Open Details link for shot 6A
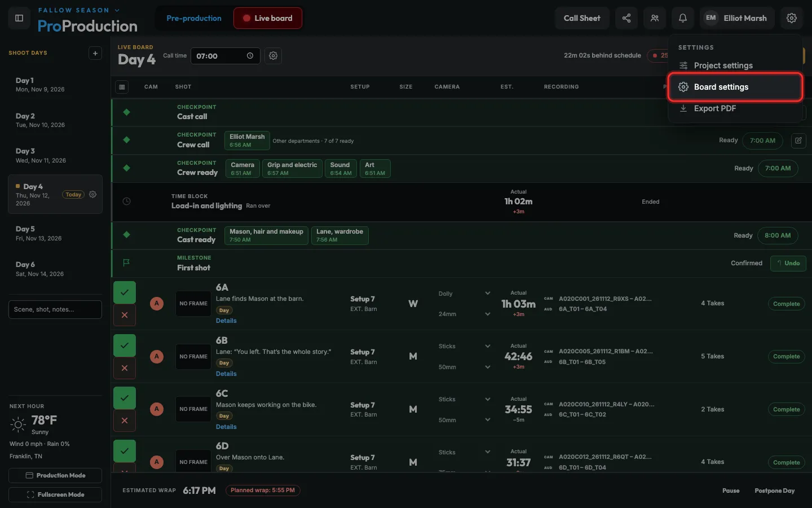The height and width of the screenshot is (508, 812). click(226, 321)
